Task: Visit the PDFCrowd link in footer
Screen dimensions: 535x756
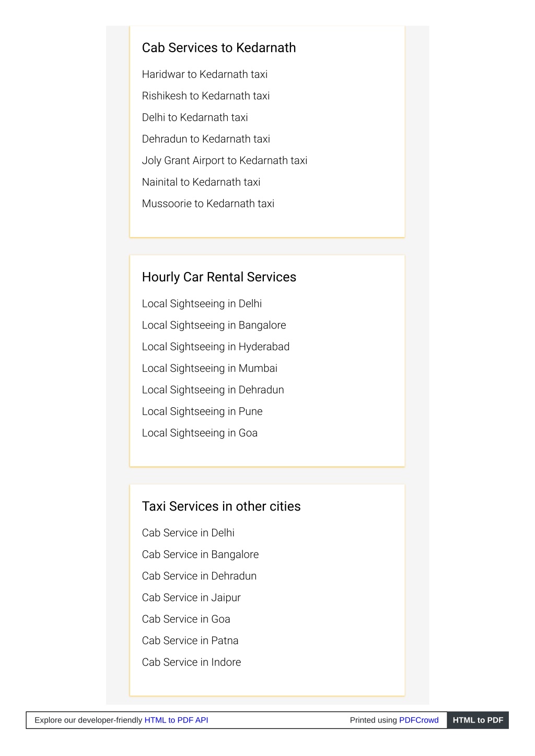Action: coord(419,720)
